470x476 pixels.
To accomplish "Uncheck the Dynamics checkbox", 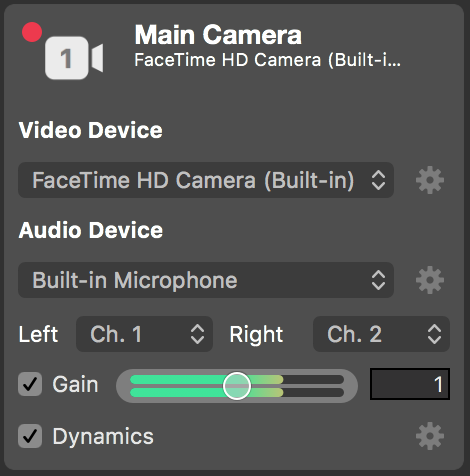I will tap(30, 436).
